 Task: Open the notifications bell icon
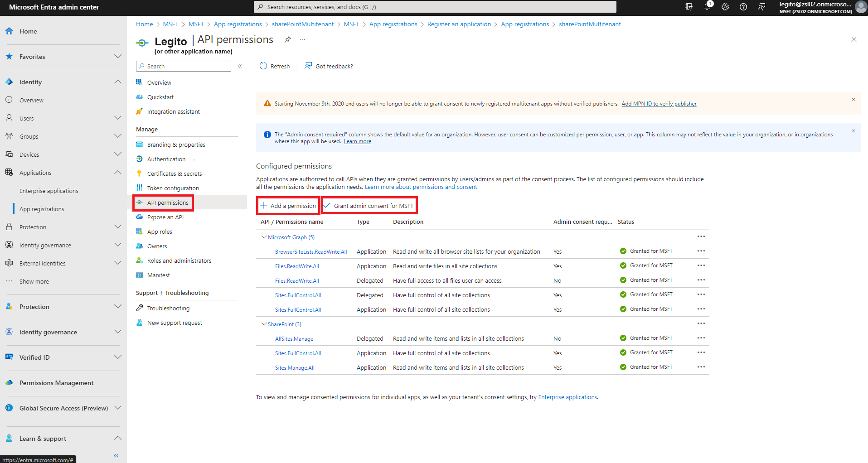707,7
